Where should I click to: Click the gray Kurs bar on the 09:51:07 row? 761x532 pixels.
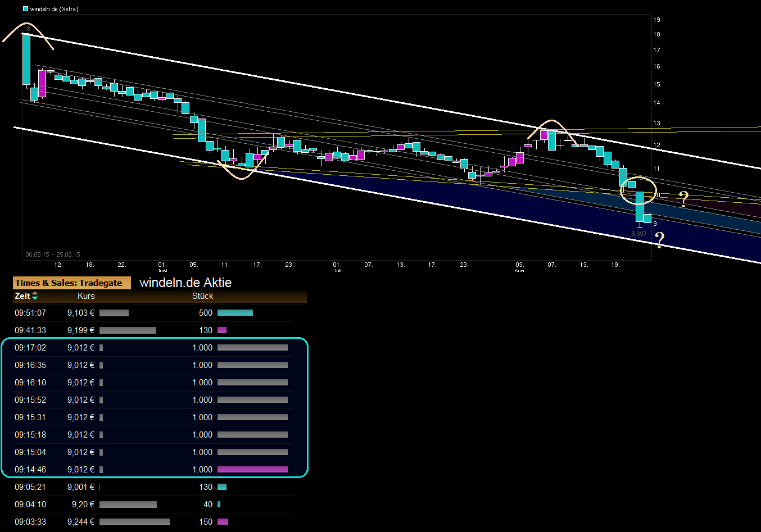coord(114,312)
